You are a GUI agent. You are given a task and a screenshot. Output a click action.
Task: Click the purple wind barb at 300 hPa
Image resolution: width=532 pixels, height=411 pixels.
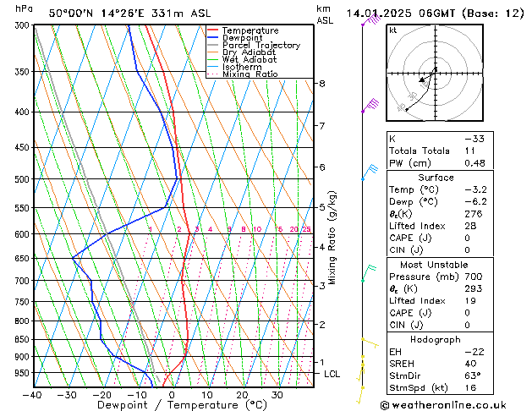370,19
